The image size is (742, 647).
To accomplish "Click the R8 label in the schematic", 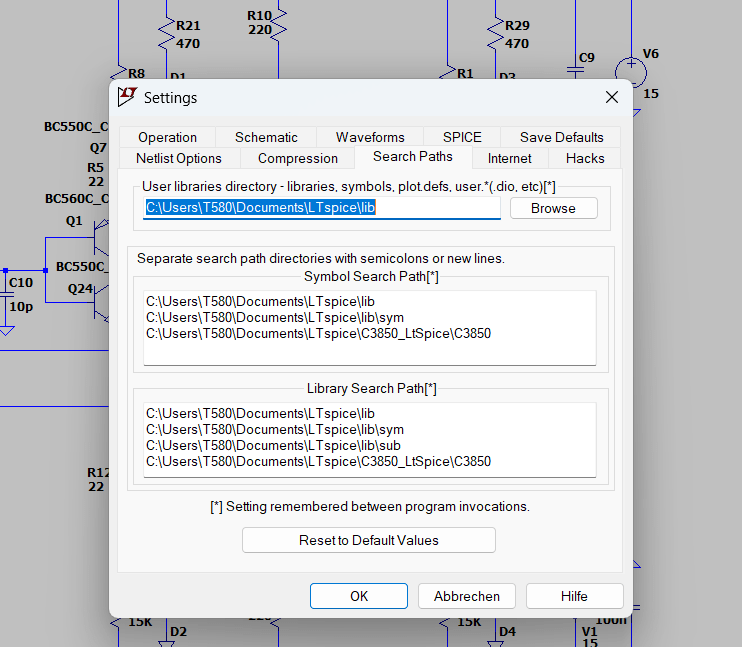I will 136,73.
